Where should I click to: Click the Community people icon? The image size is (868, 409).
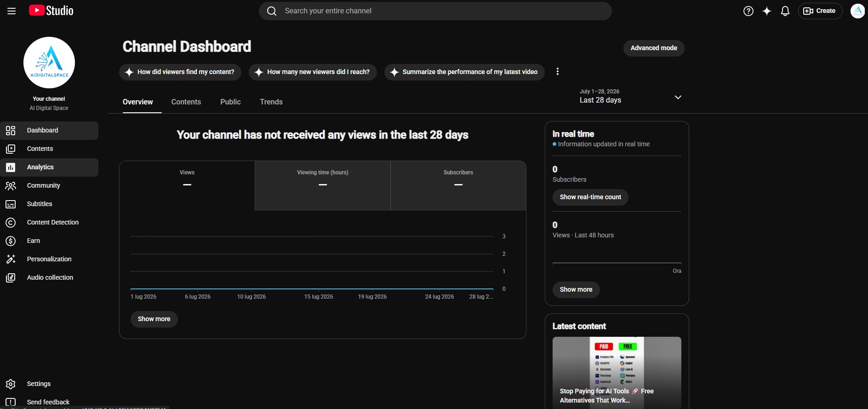click(x=11, y=185)
